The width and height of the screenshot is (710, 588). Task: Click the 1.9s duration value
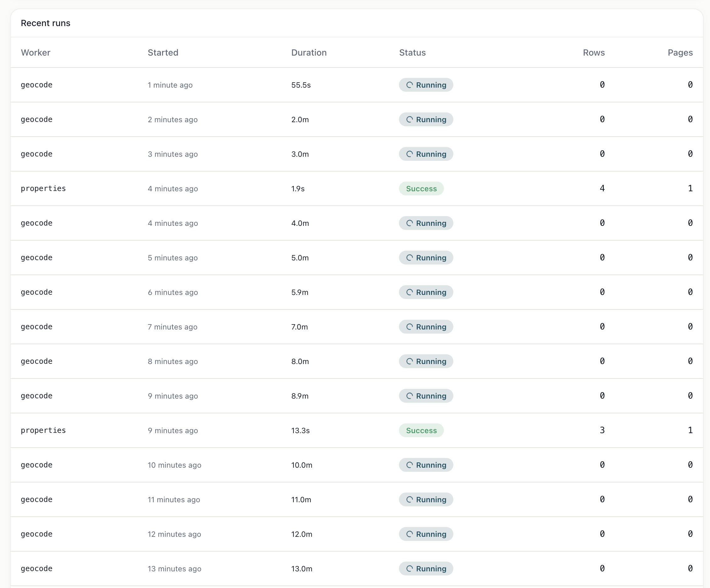coord(298,189)
